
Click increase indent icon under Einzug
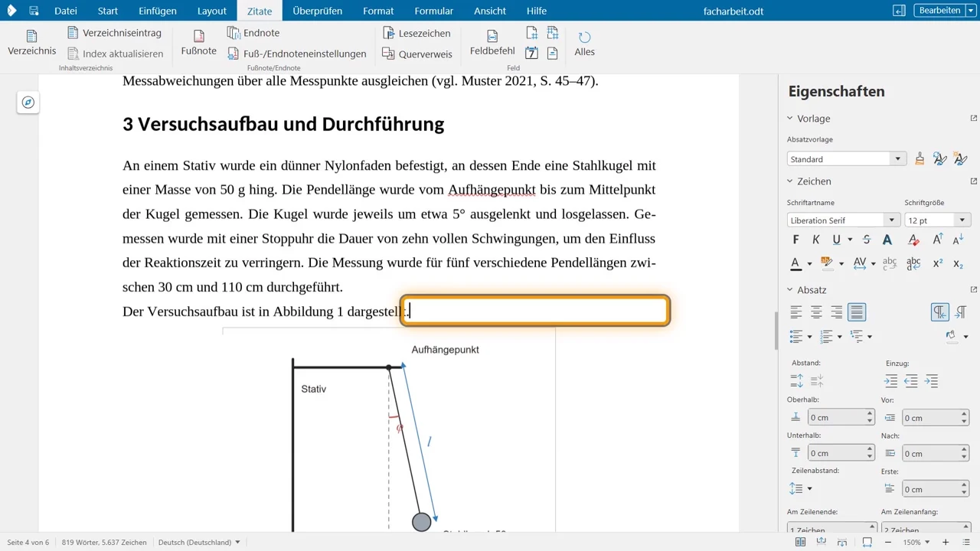[x=890, y=381]
